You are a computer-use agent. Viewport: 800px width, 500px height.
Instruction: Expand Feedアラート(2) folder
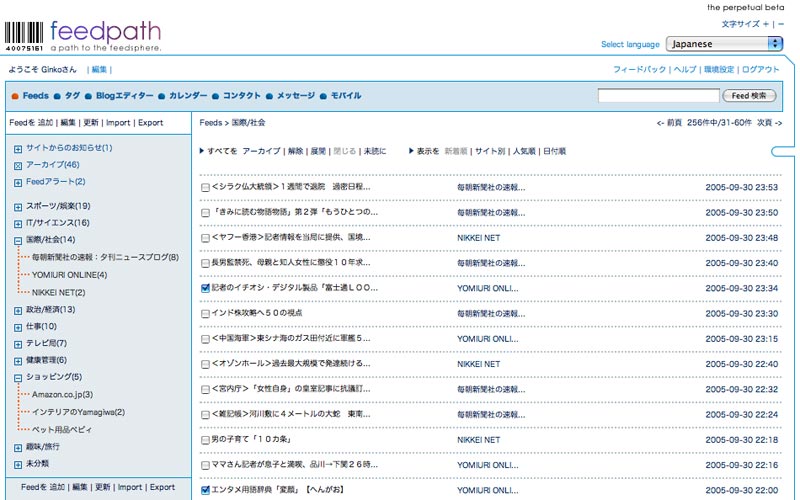coord(18,183)
